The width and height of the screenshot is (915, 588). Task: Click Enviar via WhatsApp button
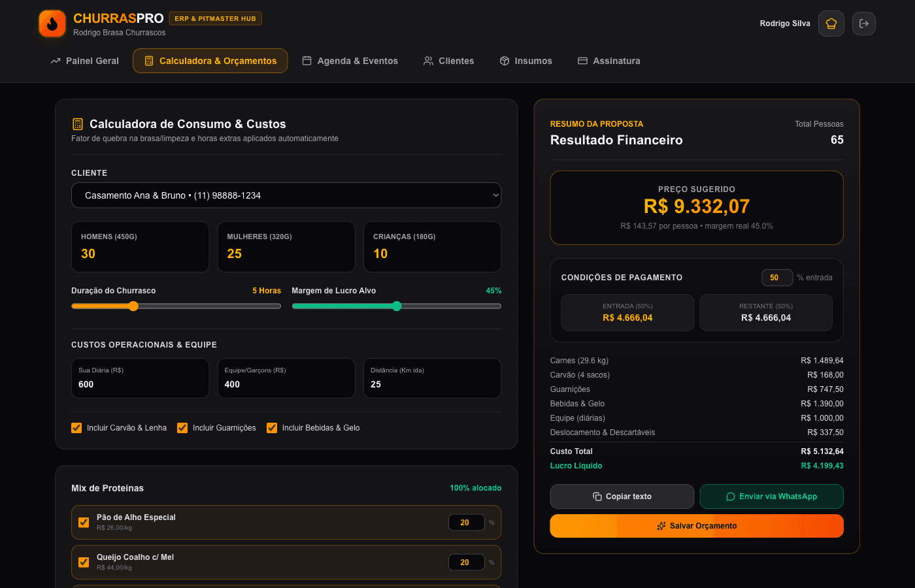click(772, 497)
